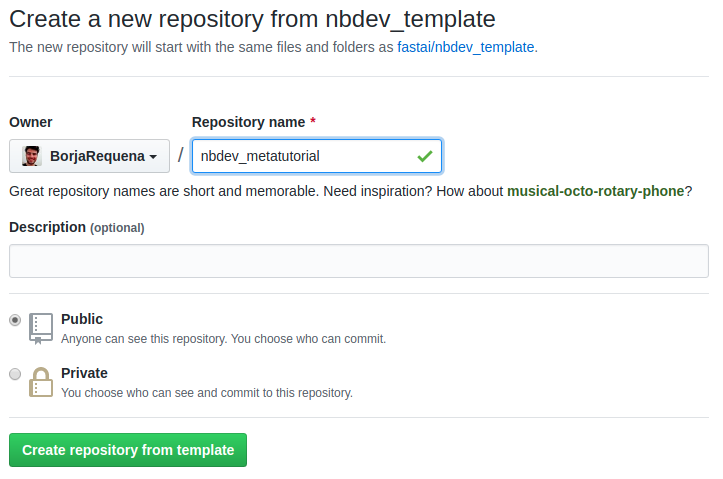Click the BorjaRequena avatar image
Image resolution: width=723 pixels, height=479 pixels.
tap(32, 156)
